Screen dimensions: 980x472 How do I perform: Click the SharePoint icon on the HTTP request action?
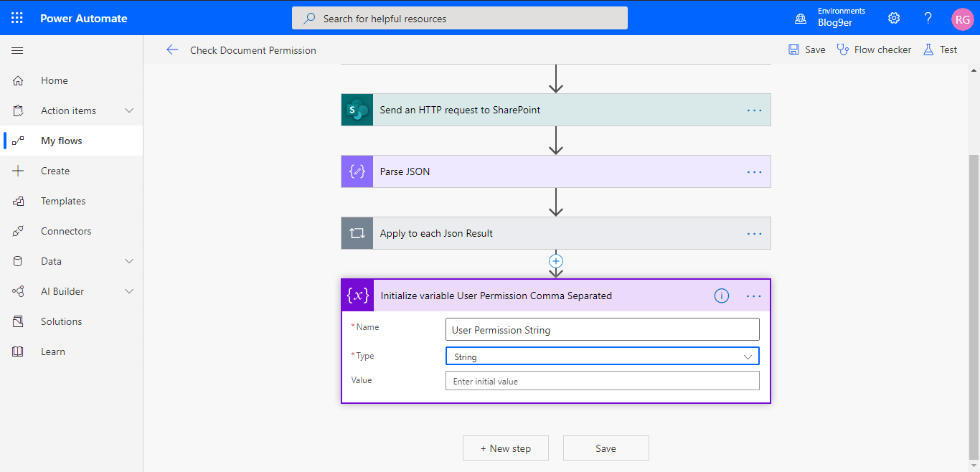[x=357, y=110]
